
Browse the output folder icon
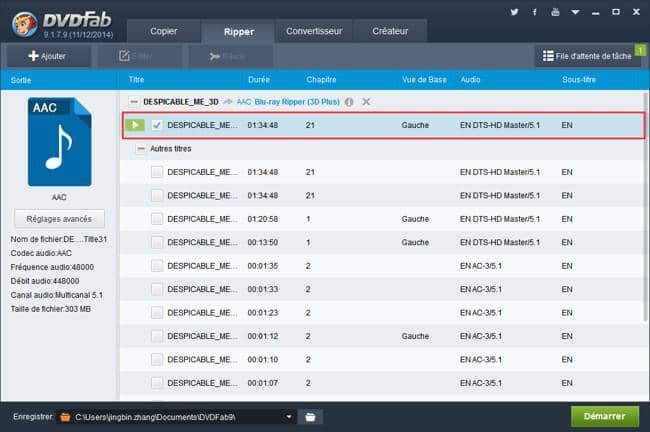click(310, 417)
